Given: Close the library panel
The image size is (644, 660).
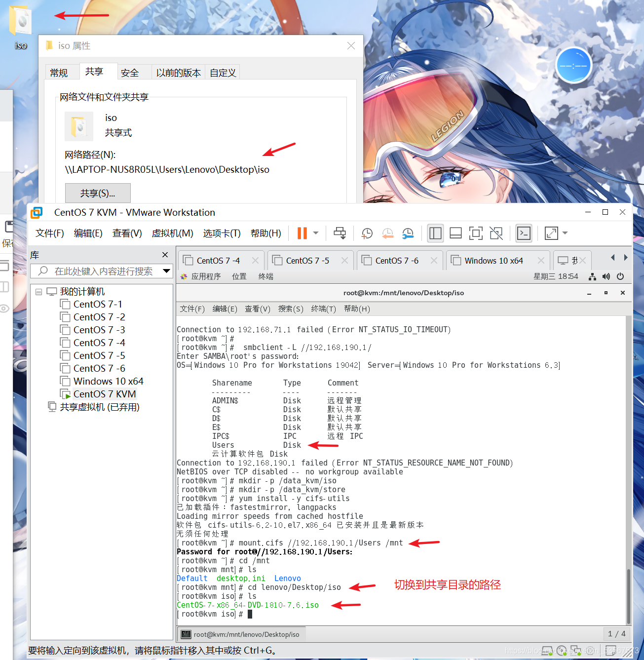Looking at the screenshot, I should [x=165, y=255].
